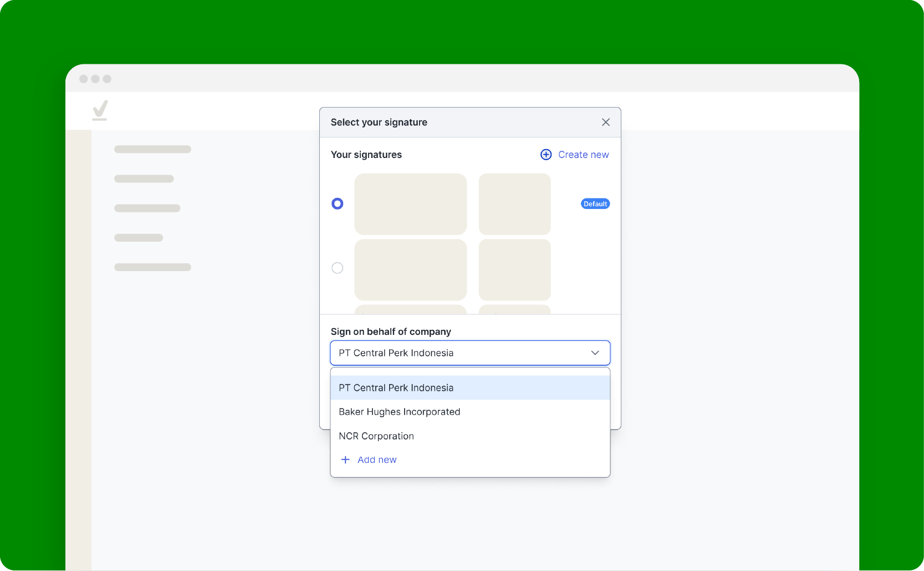Click the plus icon beside Add new

pos(345,460)
